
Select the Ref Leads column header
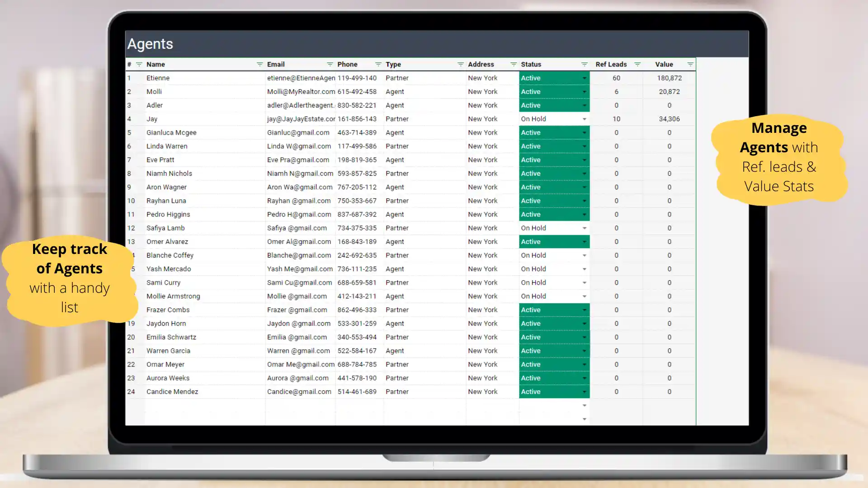(611, 65)
